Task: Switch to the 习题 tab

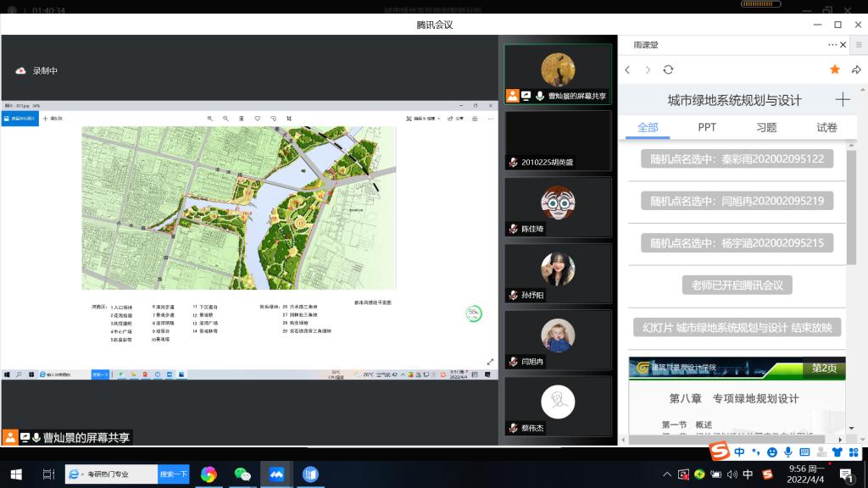Action: pyautogui.click(x=766, y=127)
